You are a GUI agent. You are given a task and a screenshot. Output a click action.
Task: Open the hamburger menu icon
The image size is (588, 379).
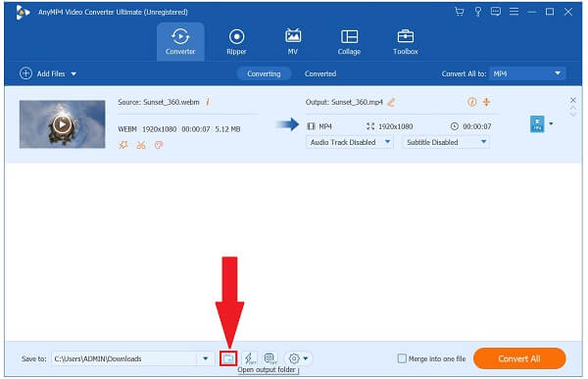514,12
